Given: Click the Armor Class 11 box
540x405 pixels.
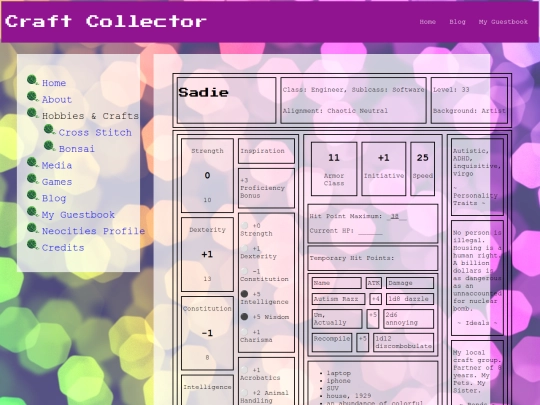Looking at the screenshot, I should (x=334, y=169).
